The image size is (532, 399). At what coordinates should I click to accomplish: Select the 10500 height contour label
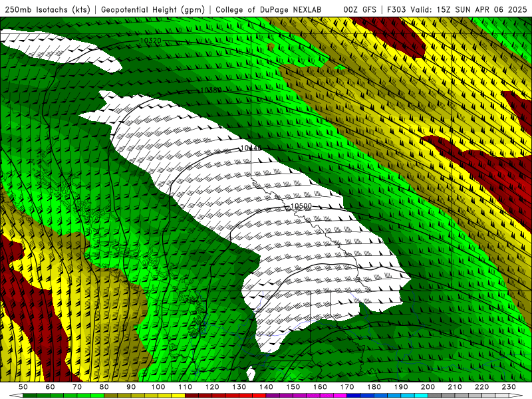tap(301, 206)
